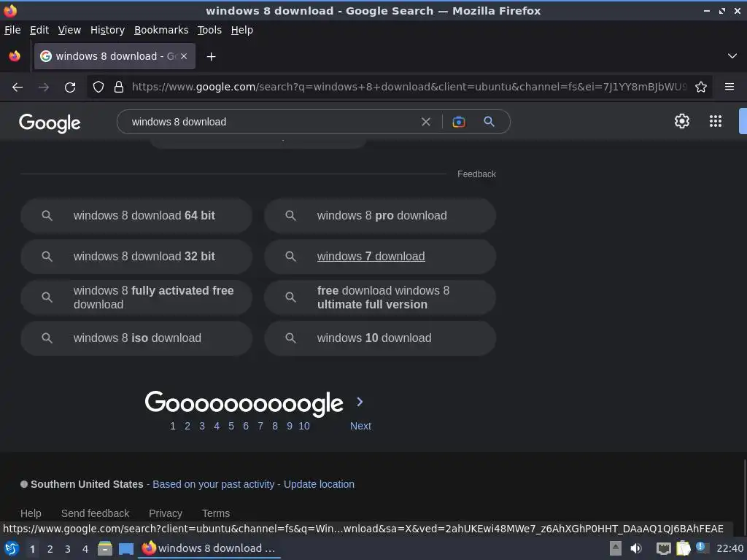The image size is (747, 560).
Task: Open Google quick settings gear
Action: coord(682,121)
